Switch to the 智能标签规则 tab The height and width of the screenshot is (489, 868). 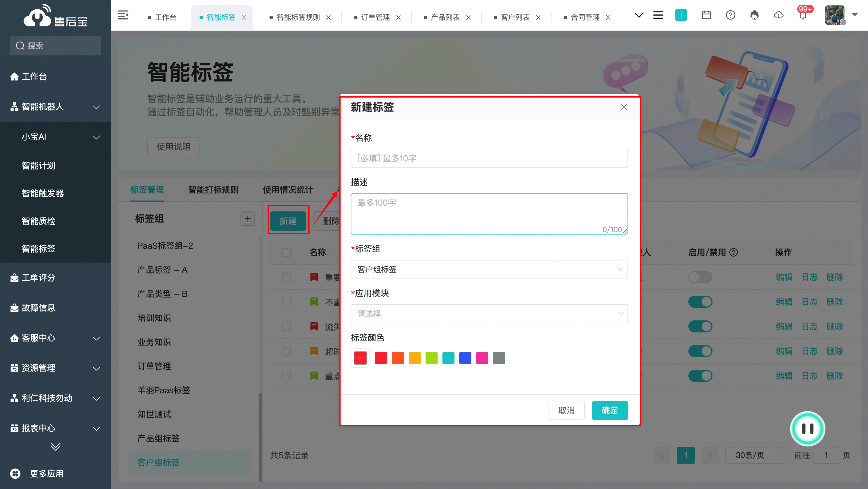coord(298,17)
